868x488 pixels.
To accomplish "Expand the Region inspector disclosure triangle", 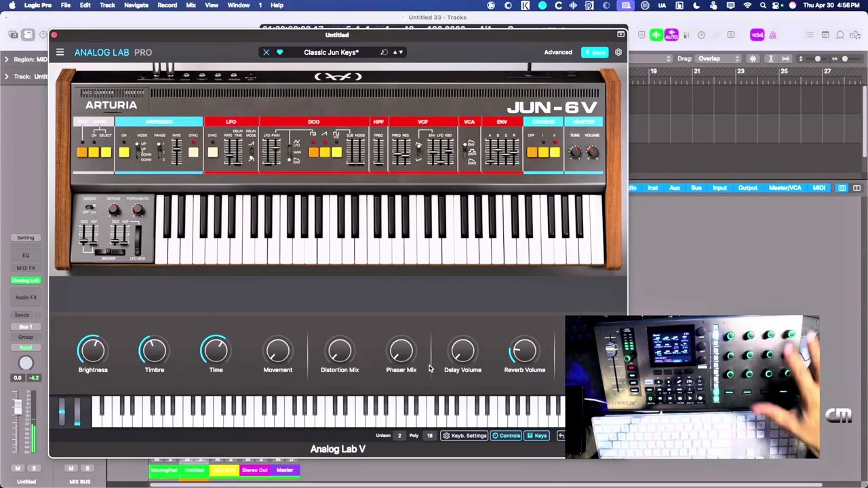I will point(6,60).
